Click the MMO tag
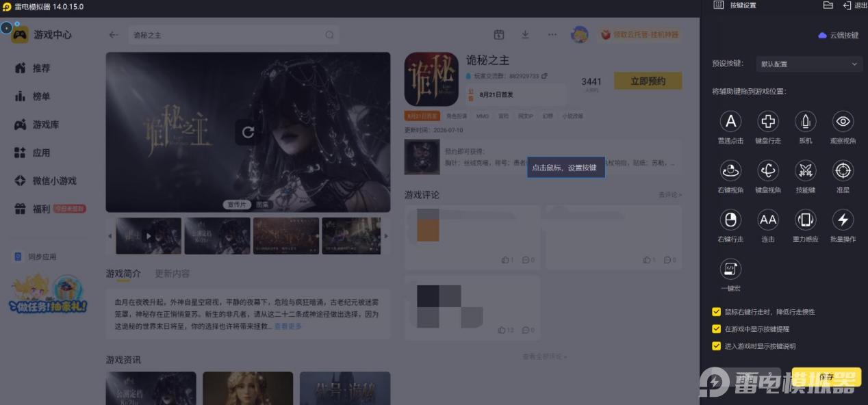This screenshot has height=405, width=868. coord(483,116)
